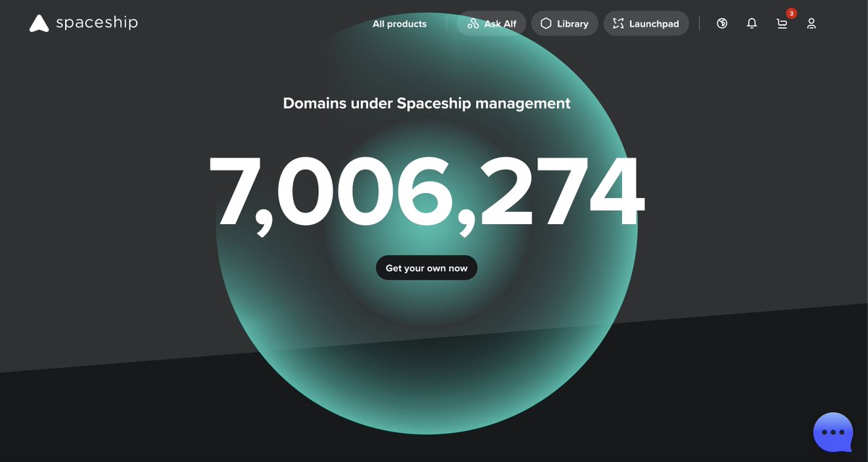Click the currency selector icon
The image size is (868, 462).
(x=722, y=24)
